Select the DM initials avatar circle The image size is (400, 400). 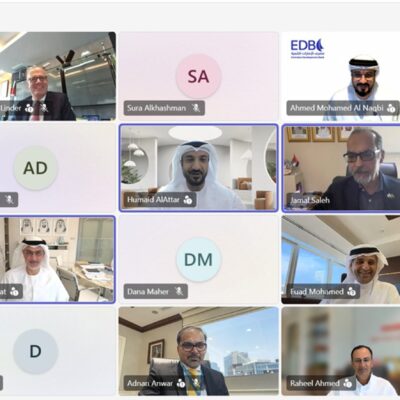(198, 260)
